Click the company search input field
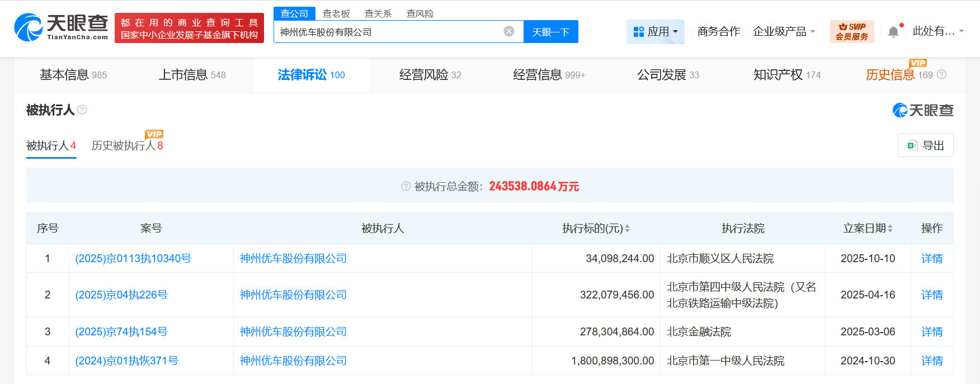The width and height of the screenshot is (980, 384). coord(389,32)
